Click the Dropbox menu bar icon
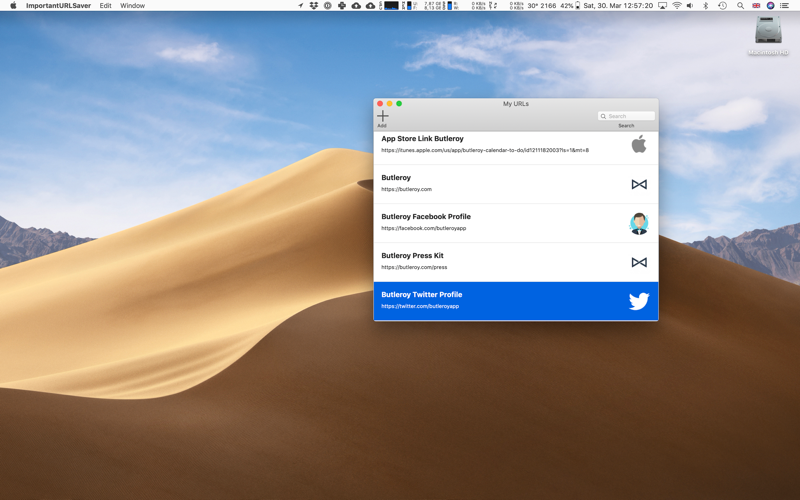The image size is (800, 500). 313,6
